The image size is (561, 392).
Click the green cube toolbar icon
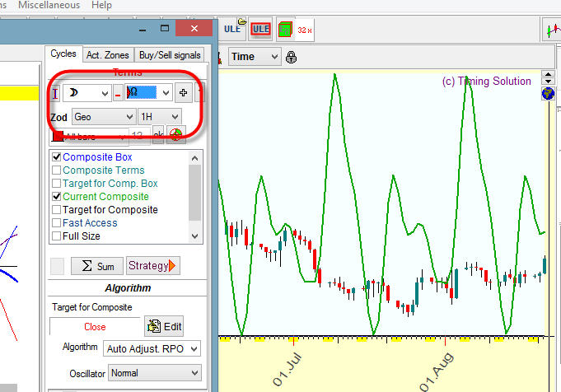click(285, 30)
